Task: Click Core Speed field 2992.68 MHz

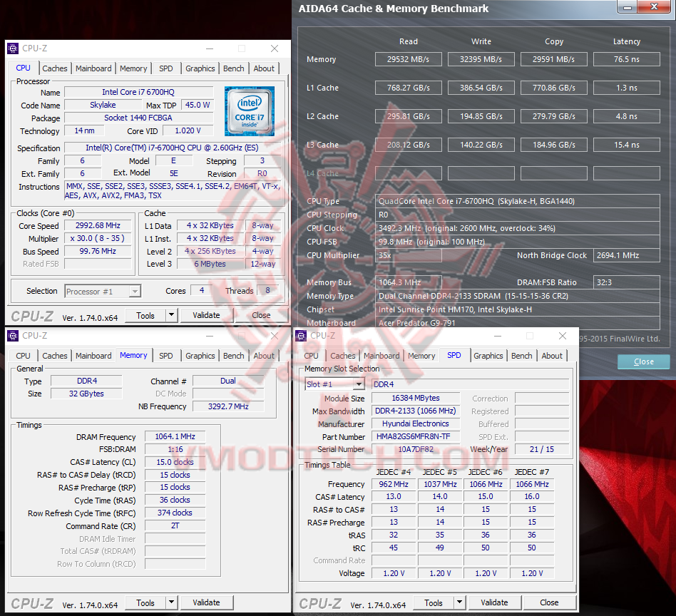Action: tap(98, 225)
